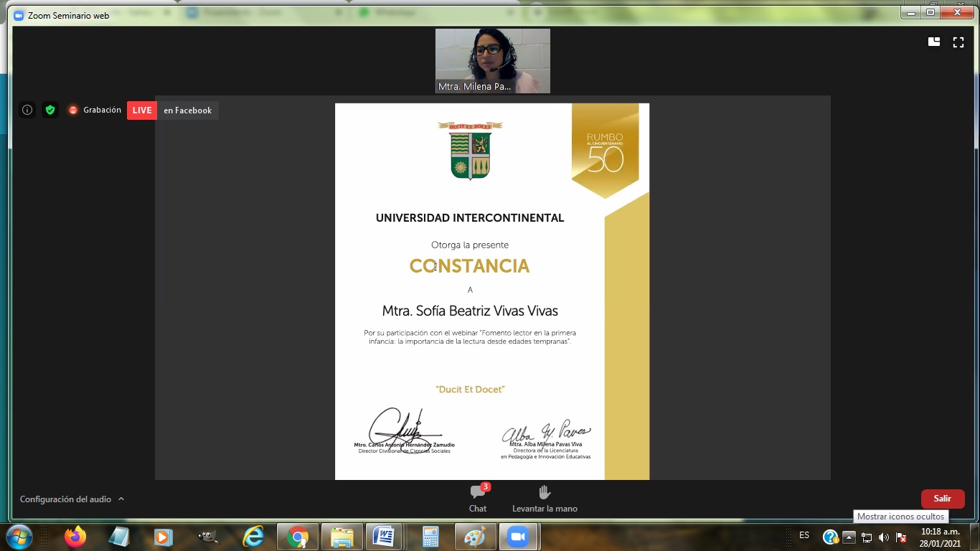Open Internet Explorer from the taskbar
Screen dimensions: 980x551
point(253,537)
